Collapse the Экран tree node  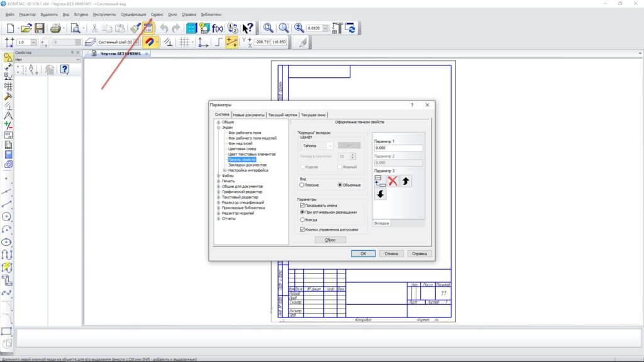pos(218,127)
